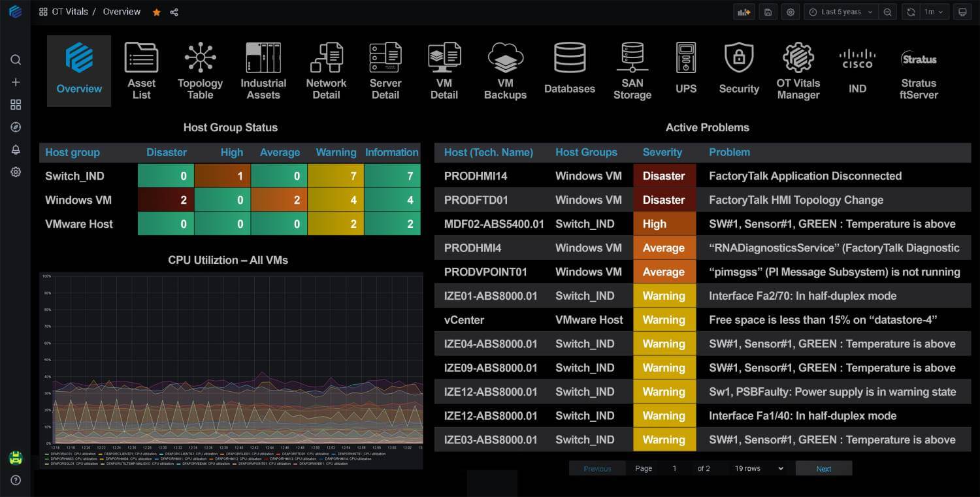Click the CPU Utiliztion – All VMs panel title
980x497 pixels.
point(228,260)
